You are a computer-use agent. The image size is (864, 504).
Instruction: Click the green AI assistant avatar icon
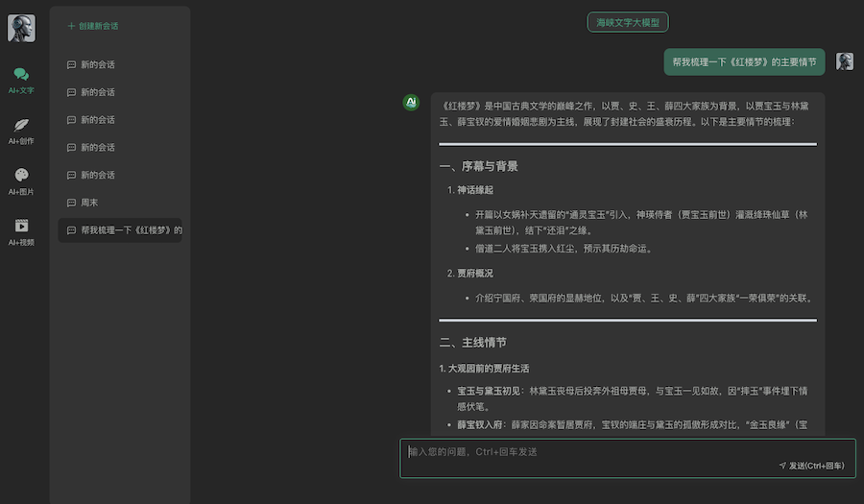(411, 103)
